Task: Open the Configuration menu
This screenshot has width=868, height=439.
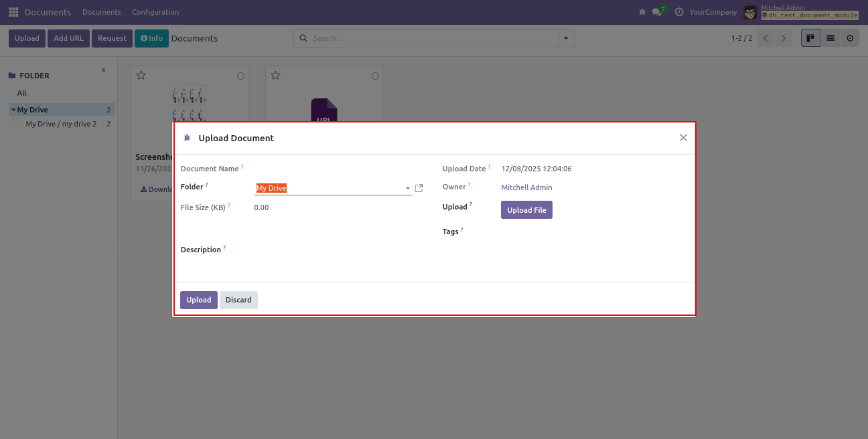Action: point(155,12)
